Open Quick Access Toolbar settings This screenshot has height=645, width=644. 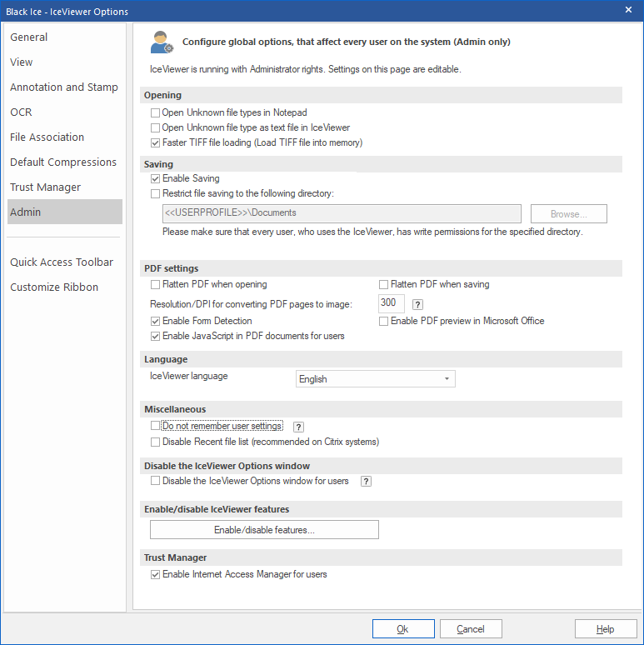point(65,262)
